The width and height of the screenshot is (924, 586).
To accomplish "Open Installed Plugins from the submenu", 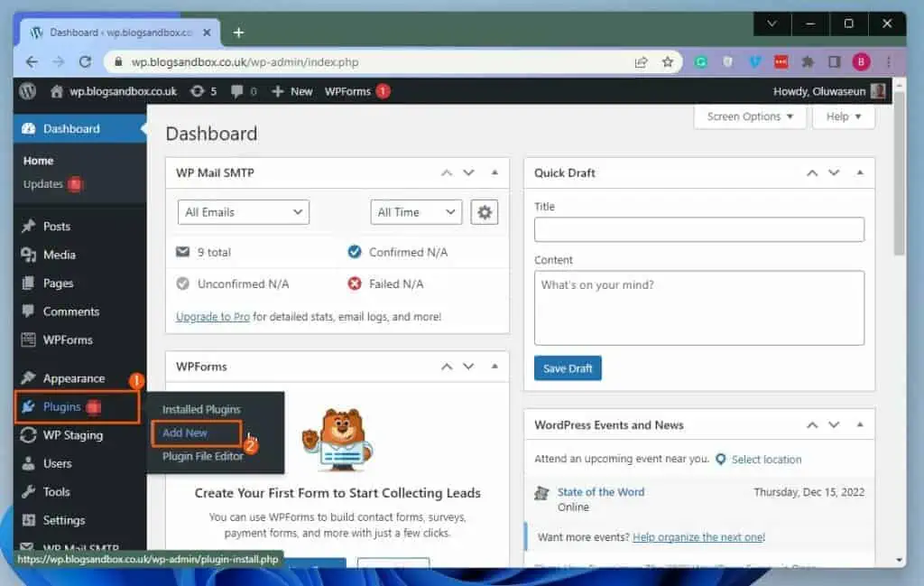I will pyautogui.click(x=200, y=409).
